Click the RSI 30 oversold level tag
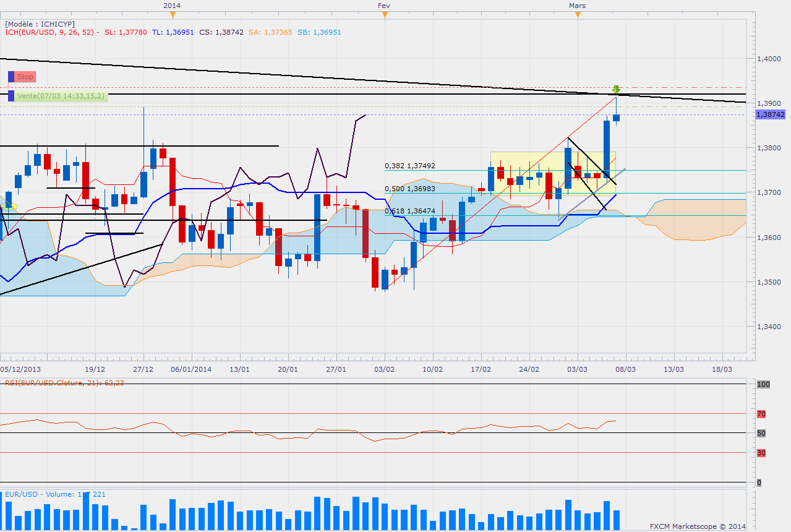791x532 pixels. (x=762, y=453)
